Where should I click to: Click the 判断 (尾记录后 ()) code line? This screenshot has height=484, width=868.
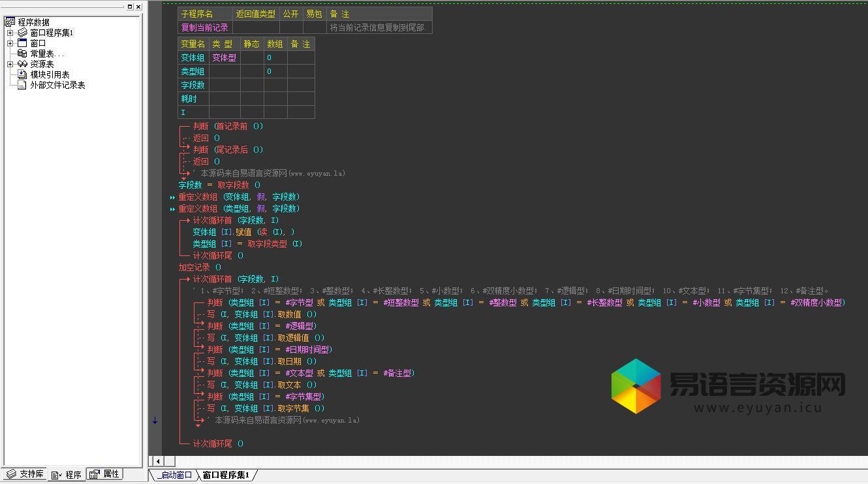click(x=228, y=150)
